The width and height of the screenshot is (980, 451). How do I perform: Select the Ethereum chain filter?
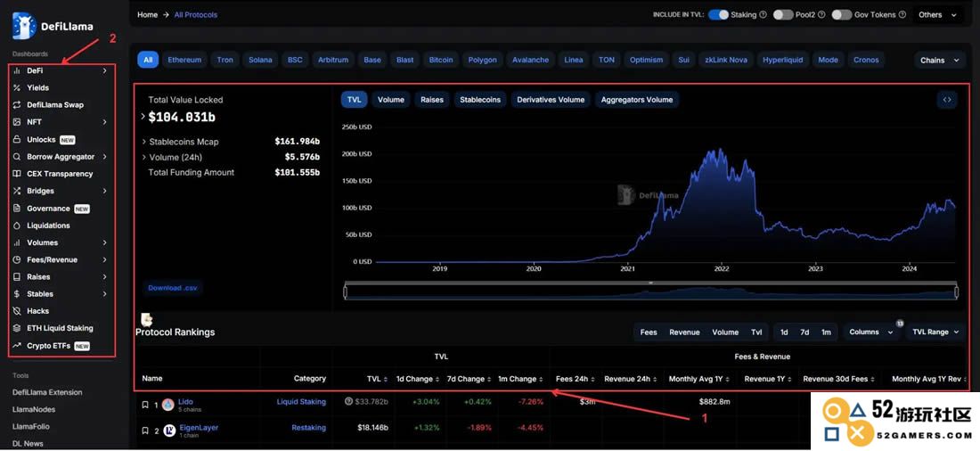click(x=184, y=60)
